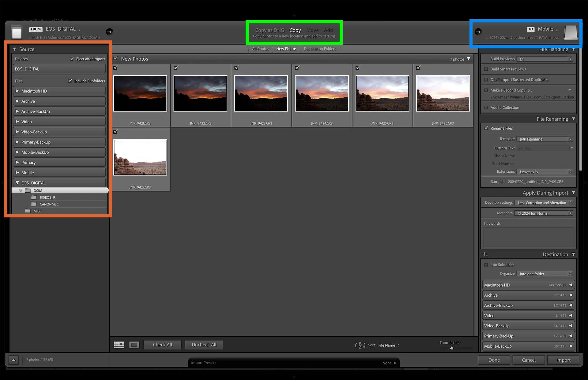The image size is (588, 380).
Task: Click the destination hard drive icon
Action: coord(571,32)
